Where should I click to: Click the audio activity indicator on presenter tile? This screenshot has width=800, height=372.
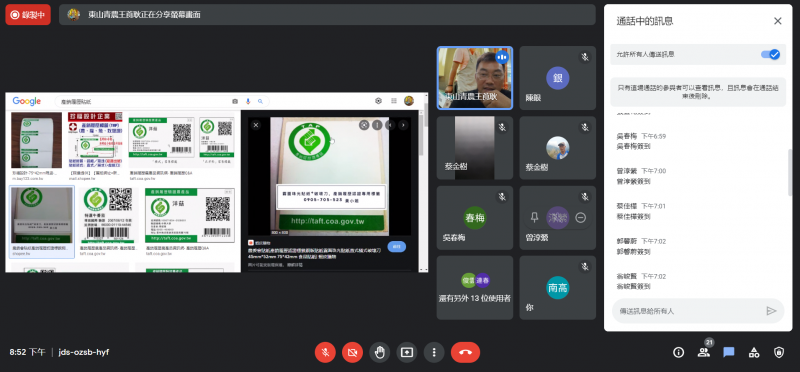(x=502, y=57)
